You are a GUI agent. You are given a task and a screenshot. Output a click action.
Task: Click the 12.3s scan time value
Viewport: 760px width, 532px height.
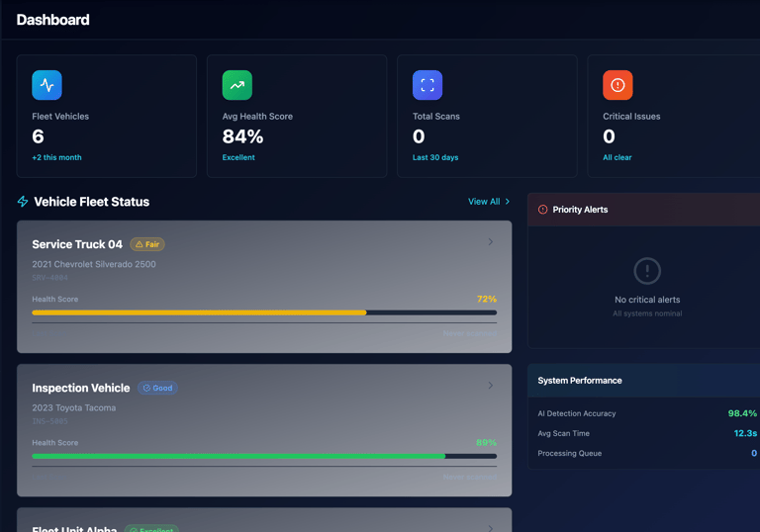click(x=745, y=433)
